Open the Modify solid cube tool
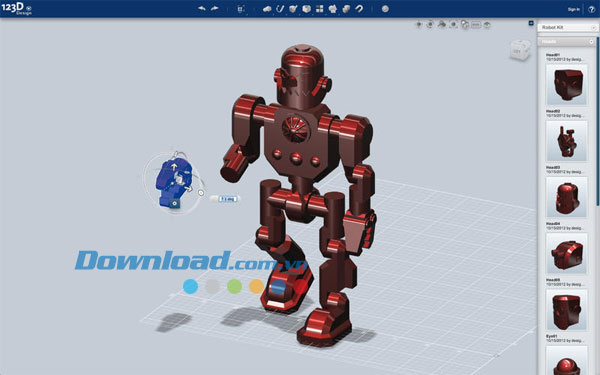Screen dimensions: 600x375 click(x=307, y=9)
